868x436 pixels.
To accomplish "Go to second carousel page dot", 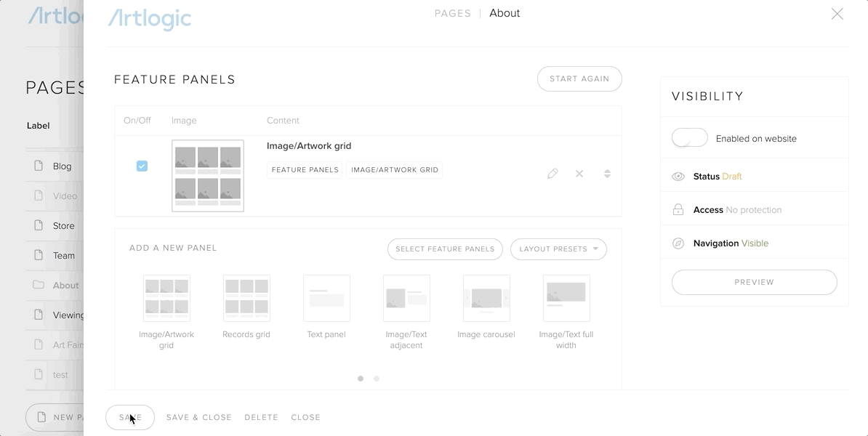I will pyautogui.click(x=377, y=379).
